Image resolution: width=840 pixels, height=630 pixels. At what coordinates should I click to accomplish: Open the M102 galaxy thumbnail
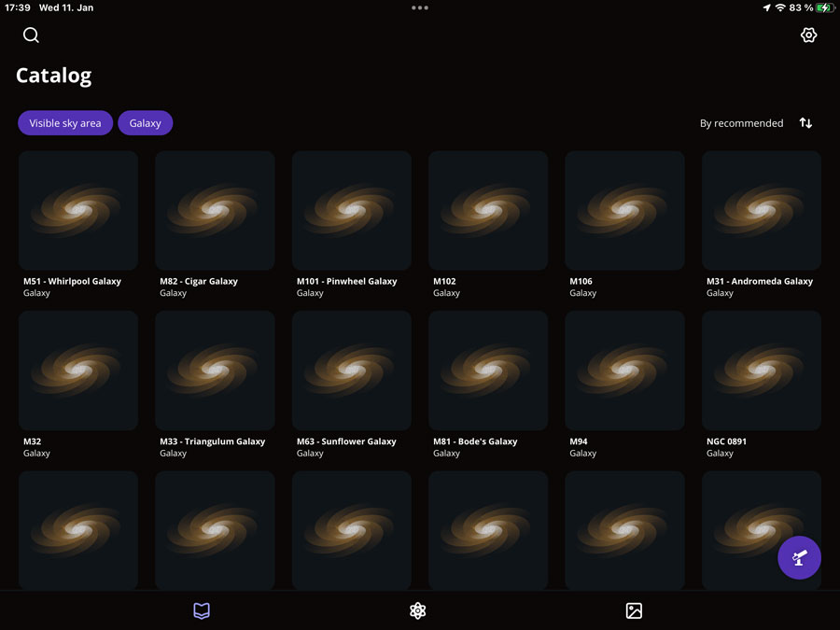point(488,211)
